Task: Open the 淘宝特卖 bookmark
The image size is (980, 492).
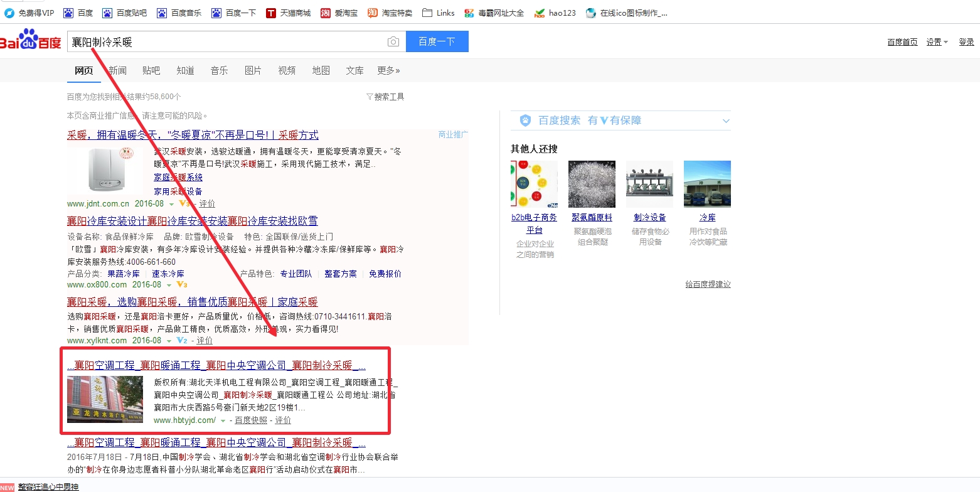Action: click(x=390, y=13)
